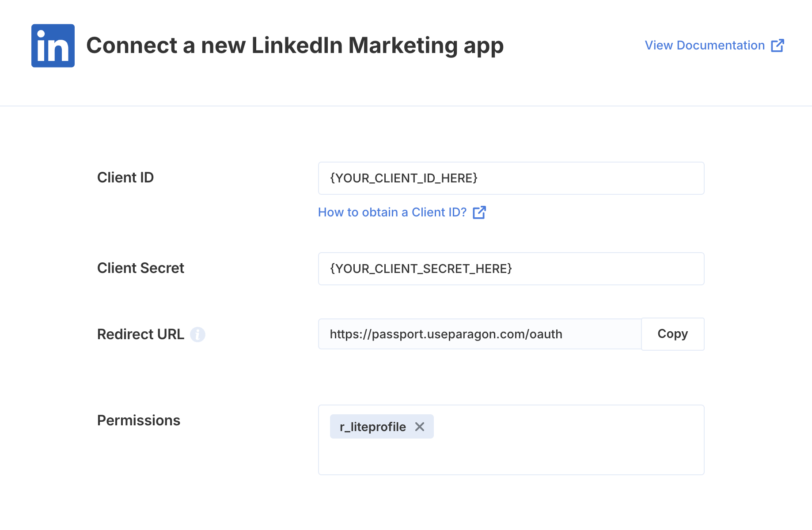Click the Redirect URL info icon
This screenshot has width=812, height=530.
coord(197,334)
